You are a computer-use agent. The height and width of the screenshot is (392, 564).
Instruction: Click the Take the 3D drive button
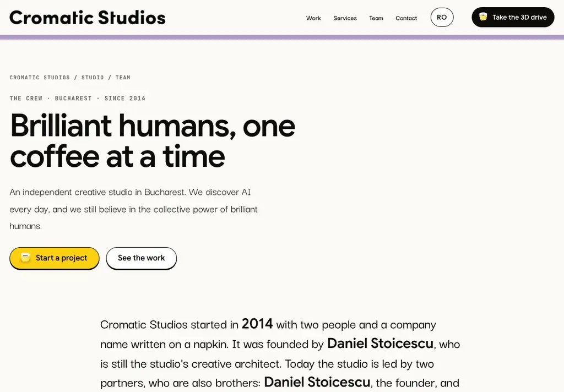[x=513, y=17]
